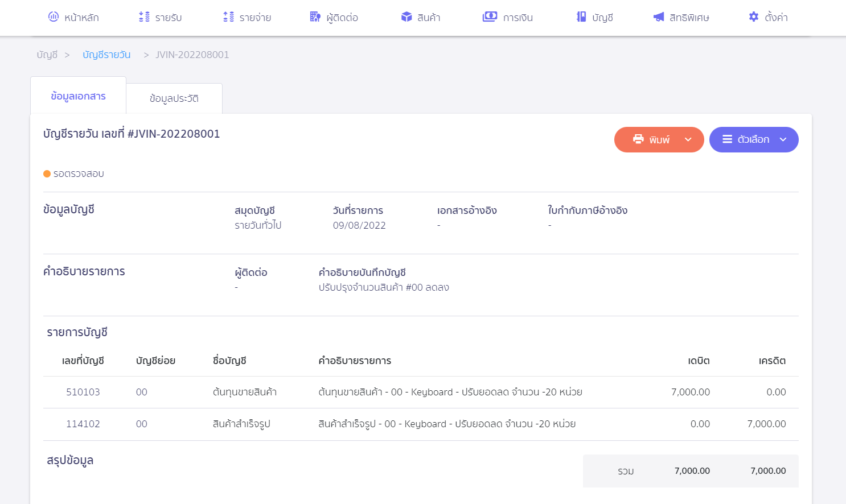Expand the พิมพ์ print dropdown arrow
Viewport: 846px width, 504px height.
tap(688, 139)
